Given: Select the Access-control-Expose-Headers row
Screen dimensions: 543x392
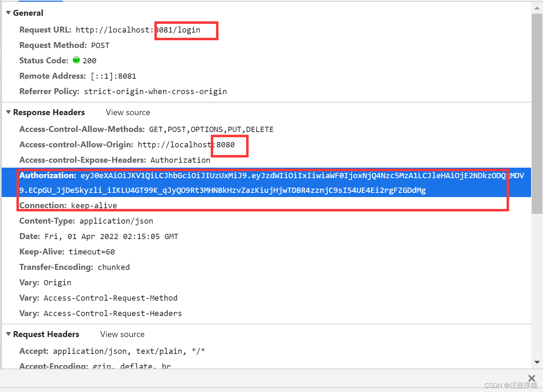Looking at the screenshot, I should 266,160.
